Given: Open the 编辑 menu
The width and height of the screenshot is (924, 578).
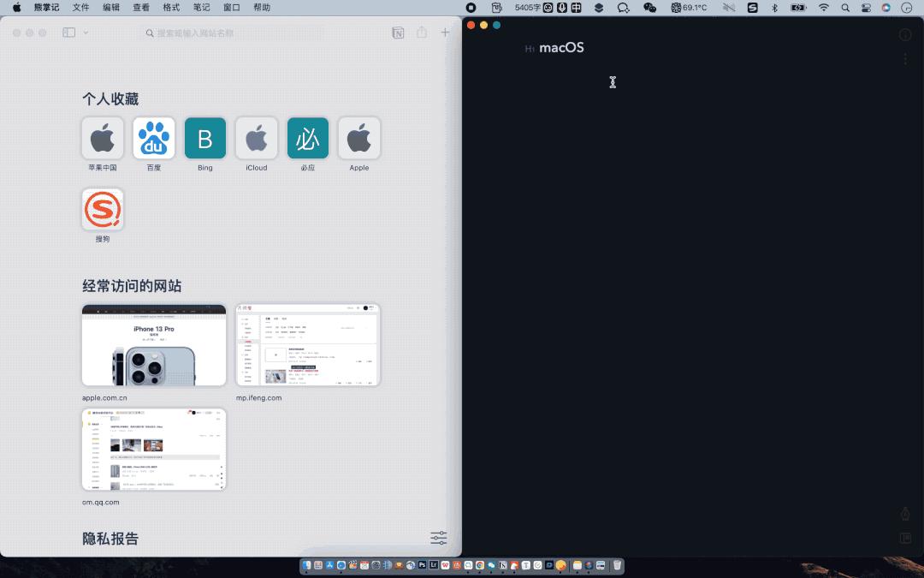Looking at the screenshot, I should (110, 8).
